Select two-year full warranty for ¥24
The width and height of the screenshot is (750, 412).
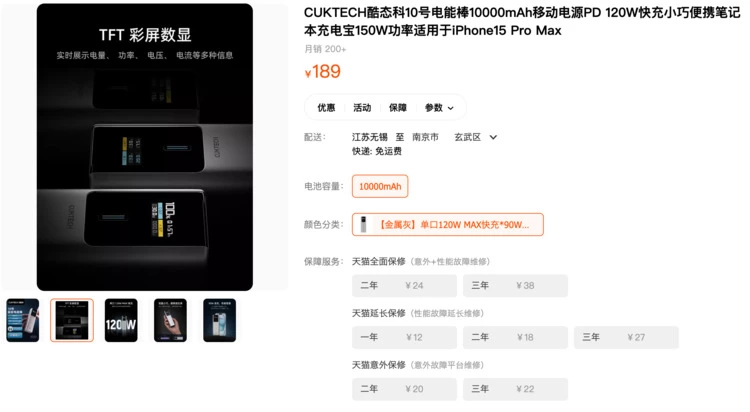tap(404, 286)
